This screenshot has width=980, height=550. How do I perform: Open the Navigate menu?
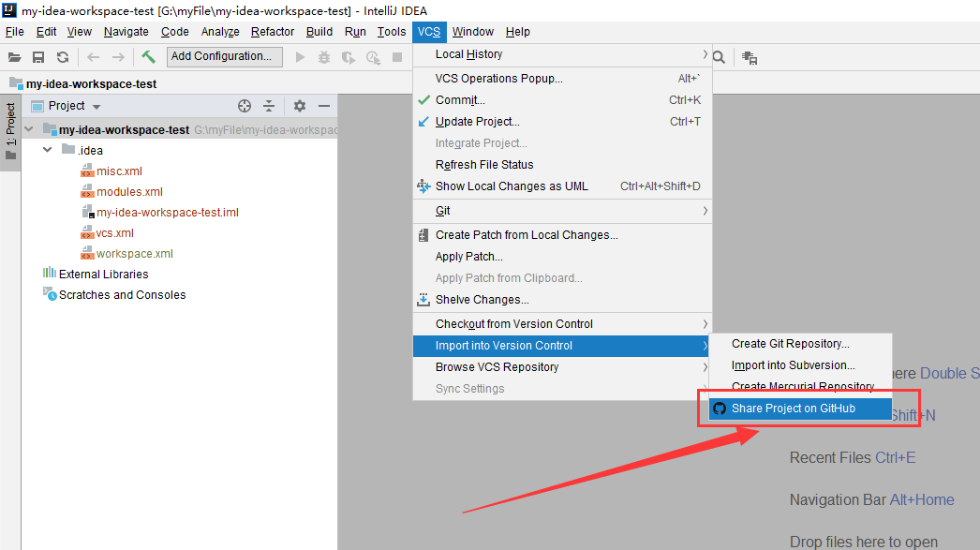[126, 31]
